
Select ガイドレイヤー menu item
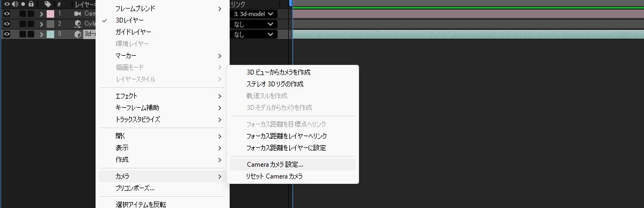tap(163, 32)
